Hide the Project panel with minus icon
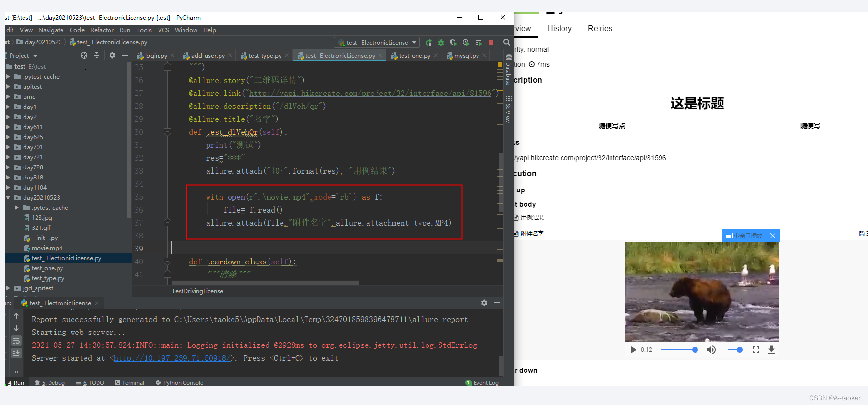Screen dimensions: 868x405 point(125,55)
